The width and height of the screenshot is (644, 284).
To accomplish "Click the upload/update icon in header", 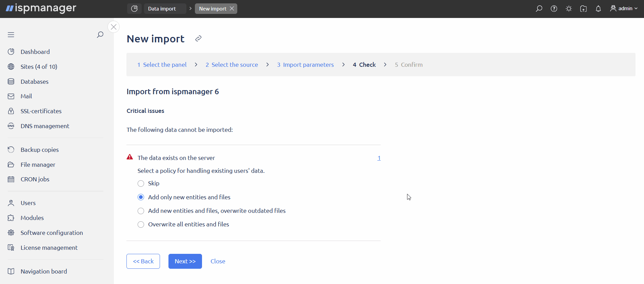I will pyautogui.click(x=583, y=8).
